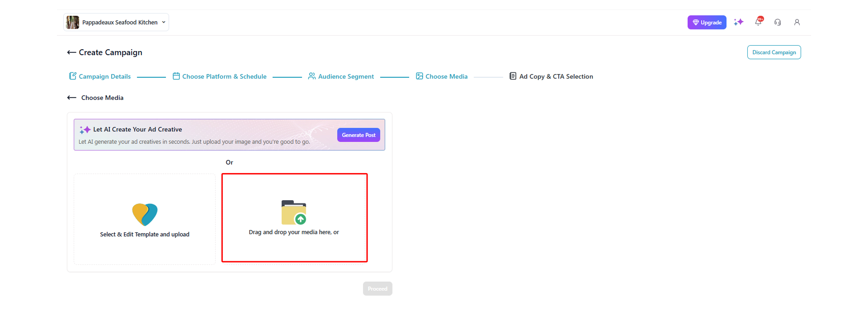Click the folder upload icon
This screenshot has width=868, height=325.
[294, 212]
